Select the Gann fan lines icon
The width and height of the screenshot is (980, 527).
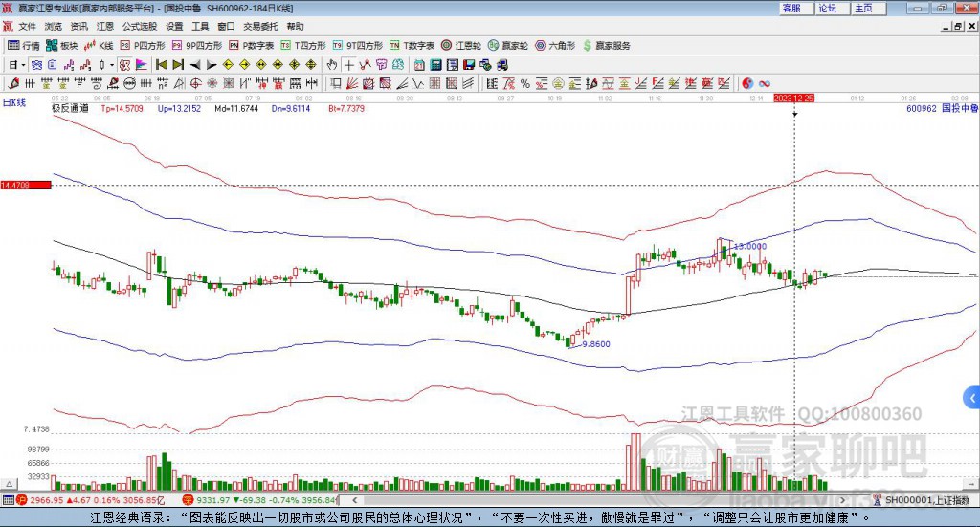pos(352,83)
